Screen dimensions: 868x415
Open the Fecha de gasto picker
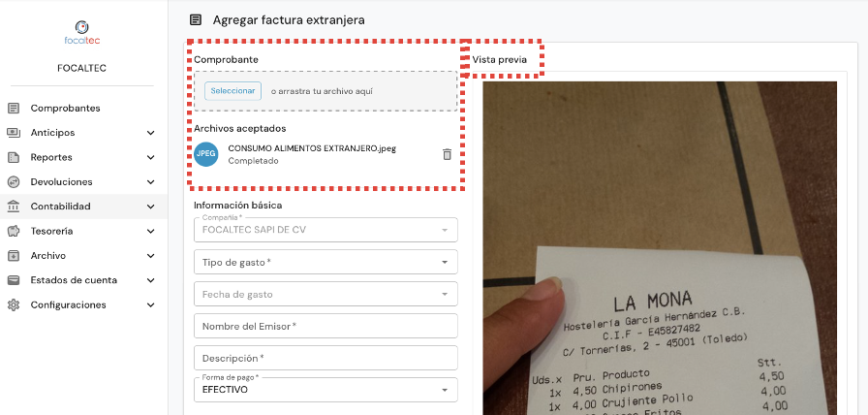tap(325, 294)
